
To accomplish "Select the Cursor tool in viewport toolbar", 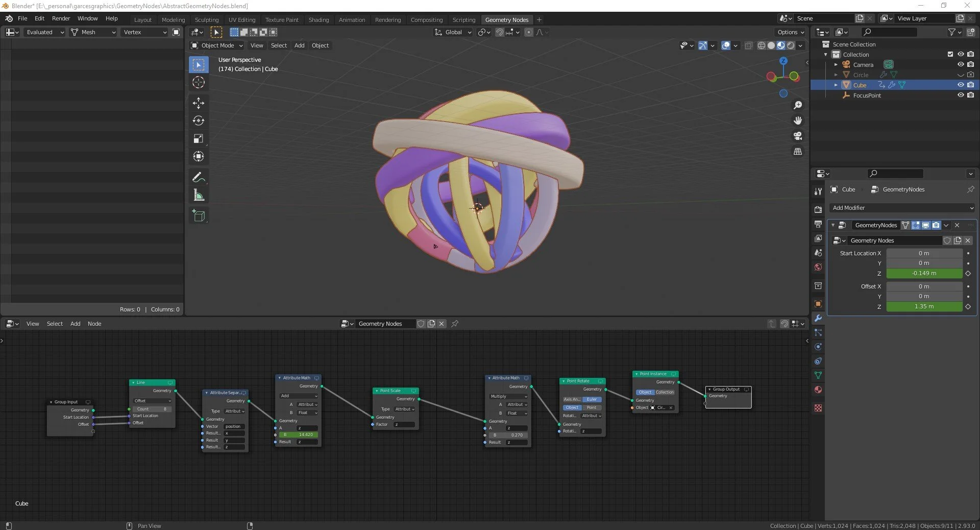I will [x=199, y=83].
